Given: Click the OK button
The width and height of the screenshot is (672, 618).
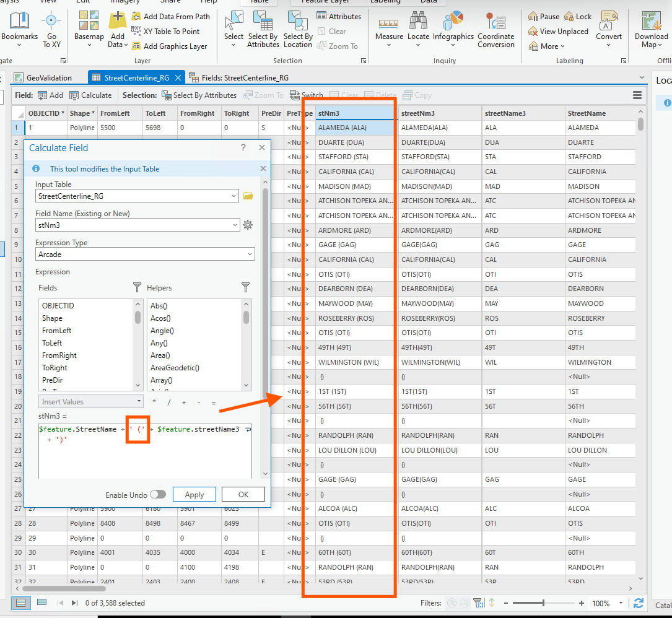Looking at the screenshot, I should pyautogui.click(x=243, y=495).
